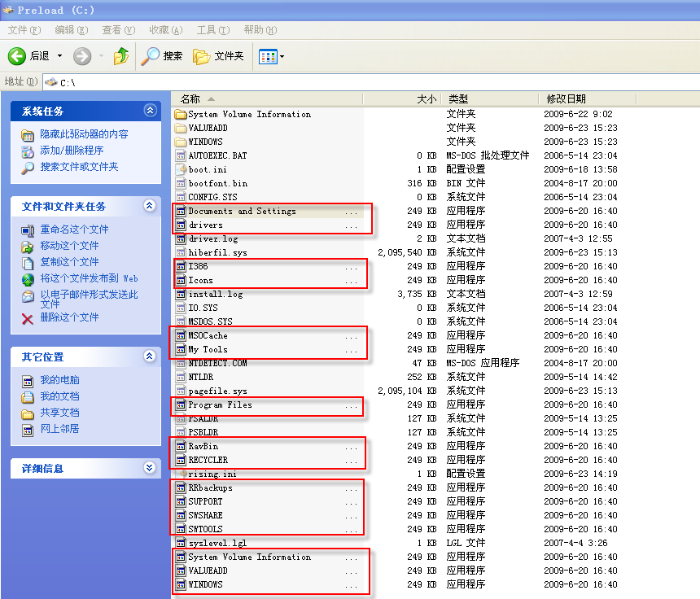Screen dimensions: 700x599
Task: Select the Documents and Settings application icon
Action: coord(181,211)
